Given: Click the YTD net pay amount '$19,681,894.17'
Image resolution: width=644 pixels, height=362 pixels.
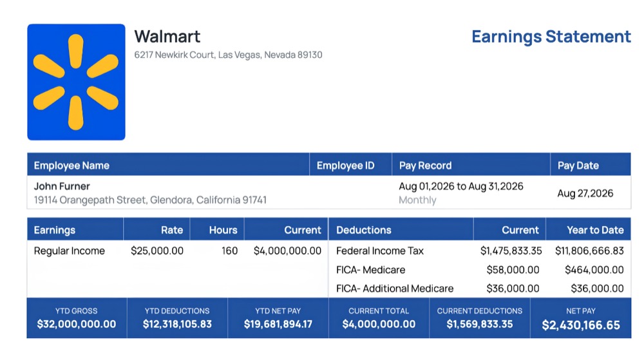Looking at the screenshot, I should (278, 324).
